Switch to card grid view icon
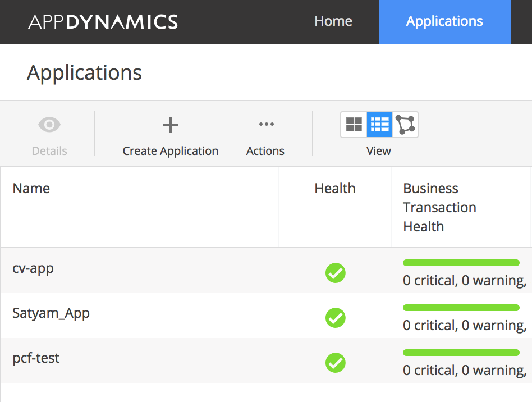Screen dimensions: 532x402 point(354,125)
